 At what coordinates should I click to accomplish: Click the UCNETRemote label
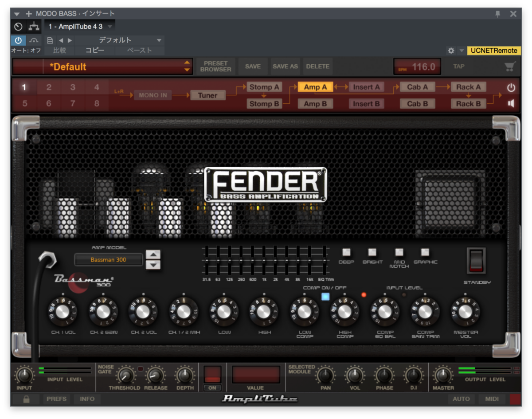tap(494, 51)
